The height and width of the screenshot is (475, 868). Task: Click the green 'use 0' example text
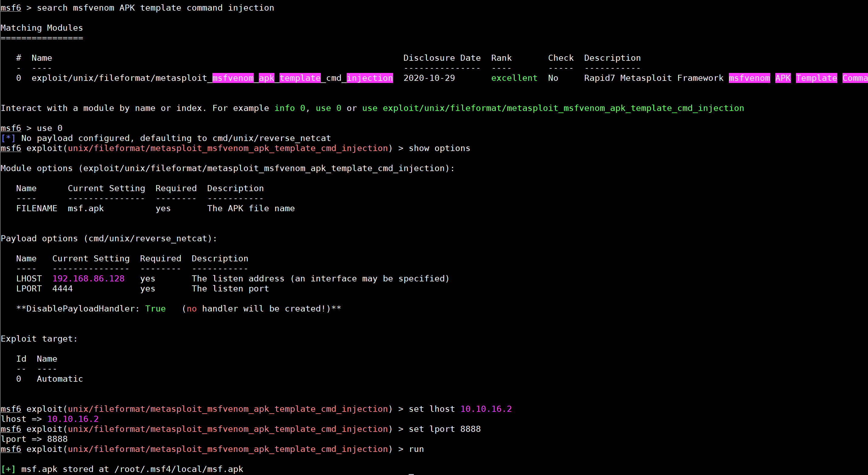pyautogui.click(x=328, y=108)
